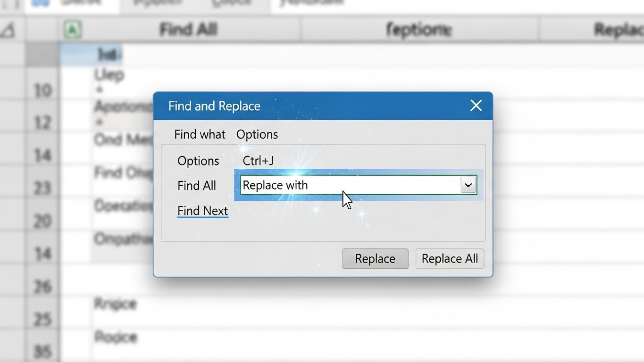The image size is (644, 362).
Task: Click the Ctrl+J text in dialog
Action: [258, 161]
